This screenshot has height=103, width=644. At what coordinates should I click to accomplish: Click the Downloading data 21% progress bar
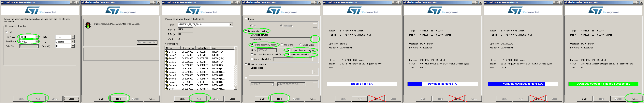pyautogui.click(x=442, y=84)
